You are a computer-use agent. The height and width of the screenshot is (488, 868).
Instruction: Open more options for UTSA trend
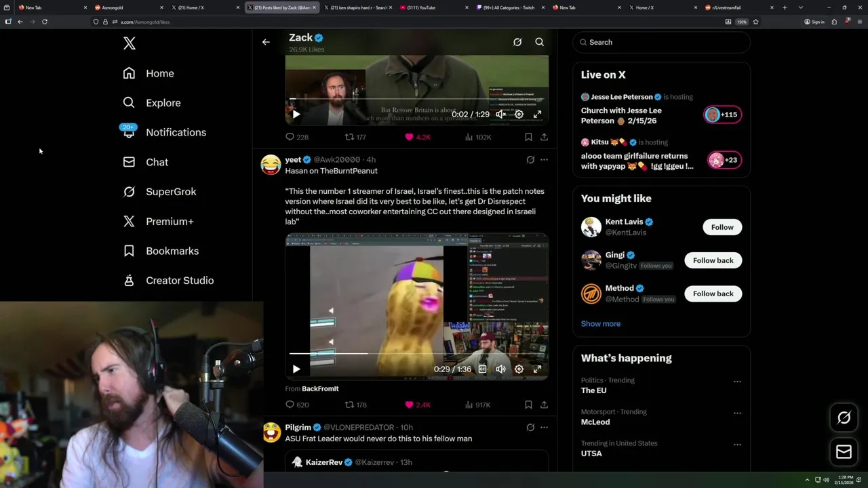point(737,445)
